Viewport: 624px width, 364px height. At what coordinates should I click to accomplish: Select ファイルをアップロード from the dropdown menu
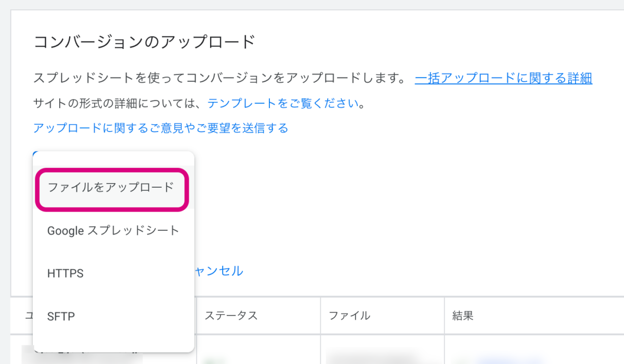pos(111,188)
